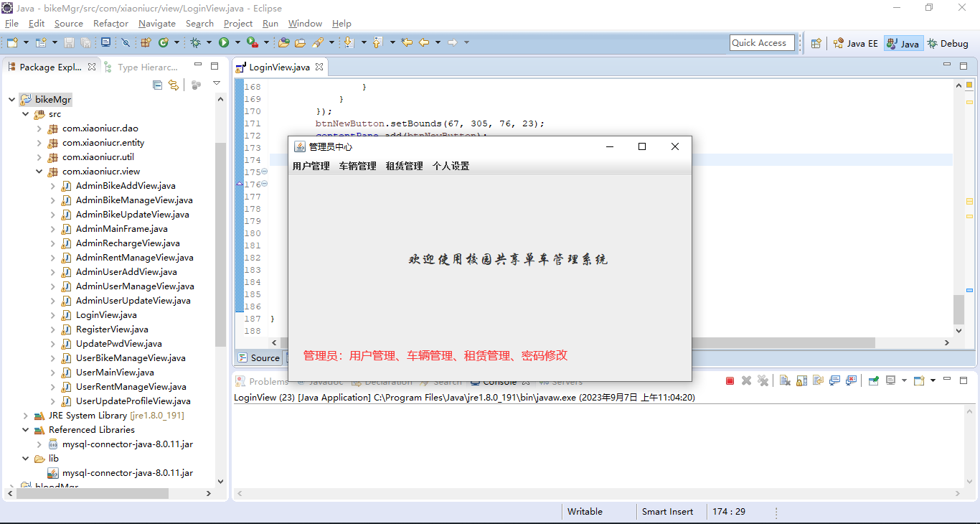Terminate the running program in Console
980x524 pixels.
point(730,380)
